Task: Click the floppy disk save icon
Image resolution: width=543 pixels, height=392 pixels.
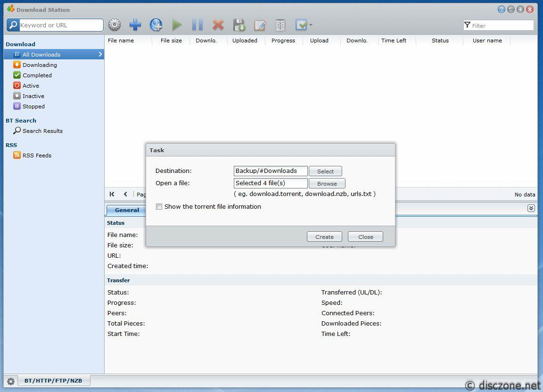Action: pyautogui.click(x=239, y=25)
